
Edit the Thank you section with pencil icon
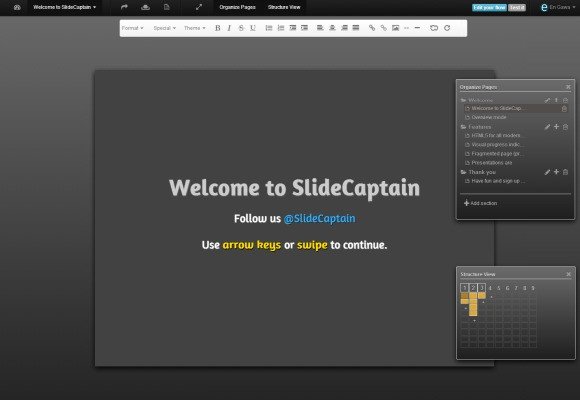(x=547, y=172)
